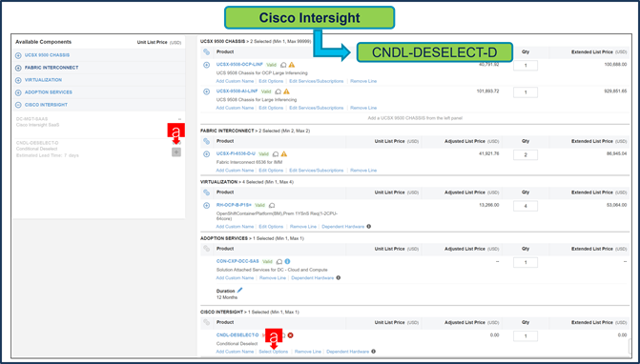The image size is (640, 364).
Task: Click the Qty field for UCSX-9508-OCP-LINF
Action: [x=526, y=66]
